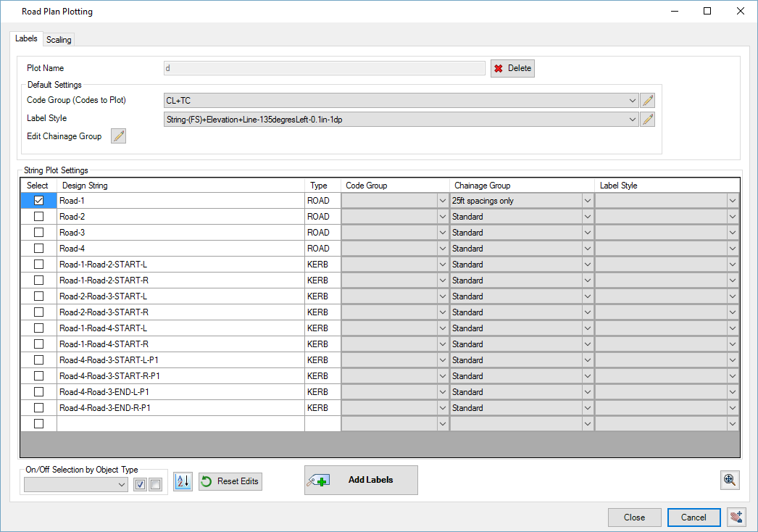Viewport: 758px width, 532px height.
Task: Switch to the Scaling tab
Action: (59, 40)
